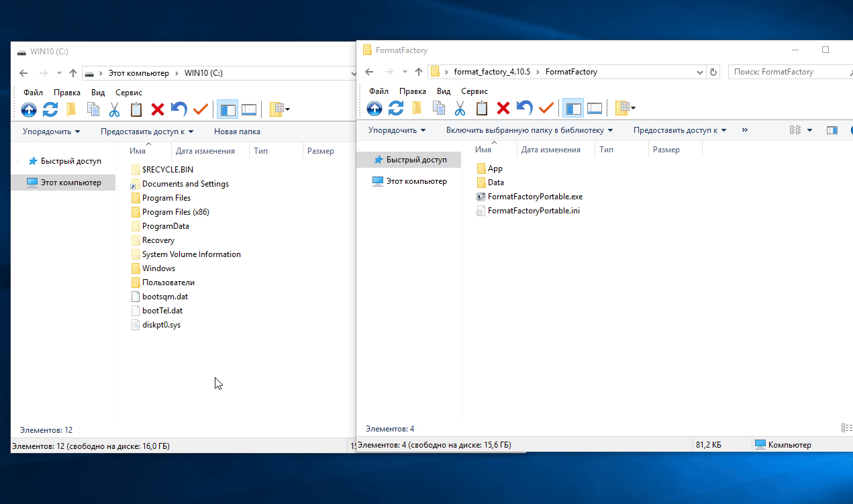Click the blue Undo arrow in WIN10 (C:) toolbar
853x504 pixels.
[179, 109]
